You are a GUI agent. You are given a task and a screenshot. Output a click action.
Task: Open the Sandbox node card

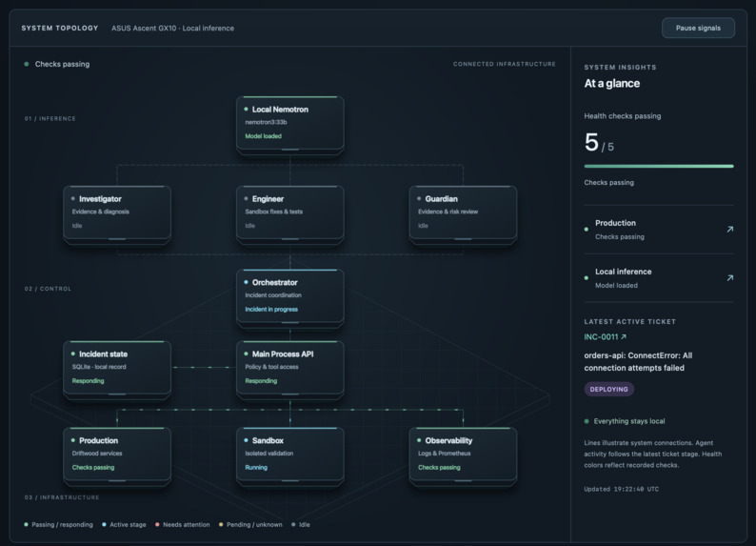tap(289, 455)
